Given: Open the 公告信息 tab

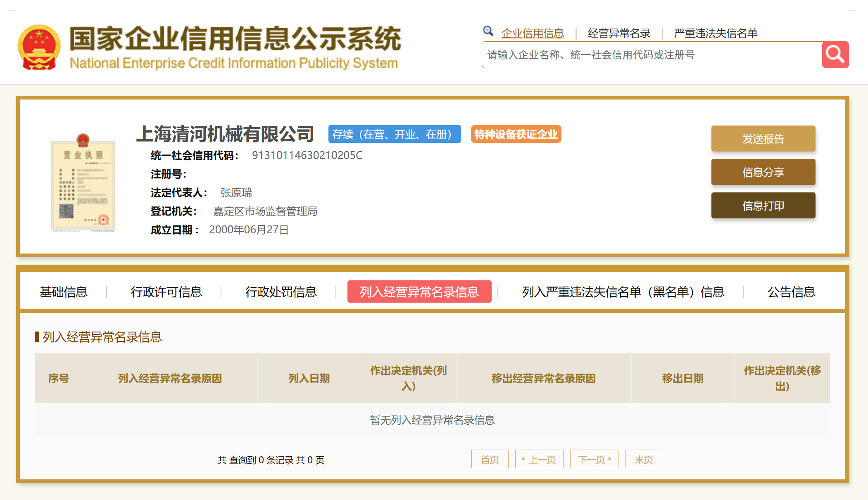Looking at the screenshot, I should (791, 292).
